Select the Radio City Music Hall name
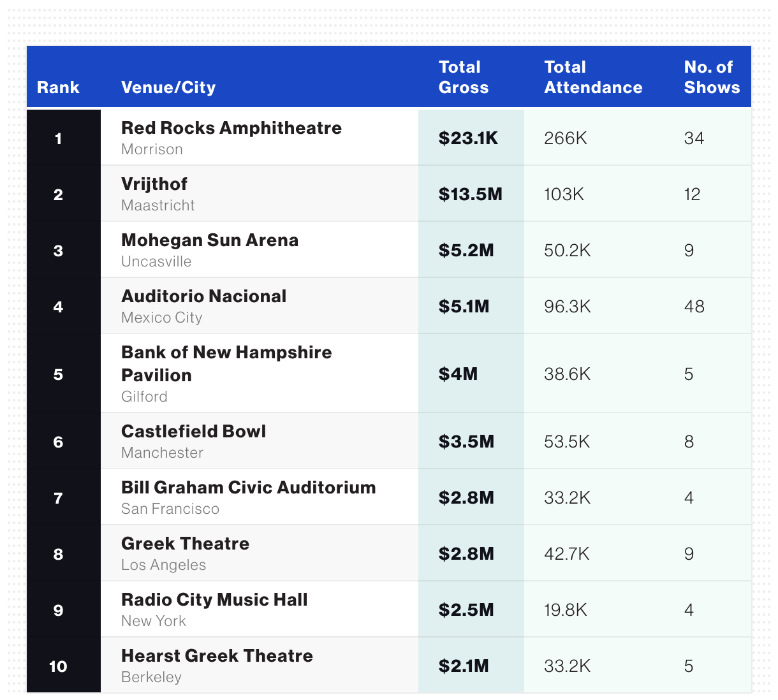The height and width of the screenshot is (700, 778). click(214, 600)
